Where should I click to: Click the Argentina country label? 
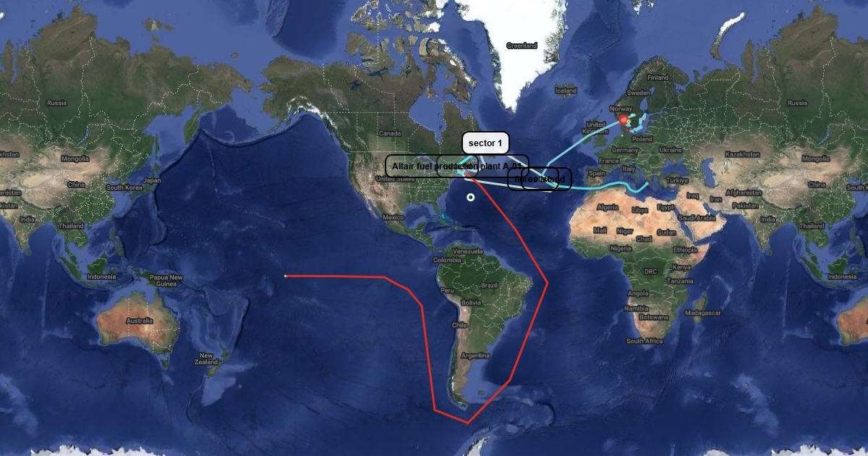(x=475, y=355)
